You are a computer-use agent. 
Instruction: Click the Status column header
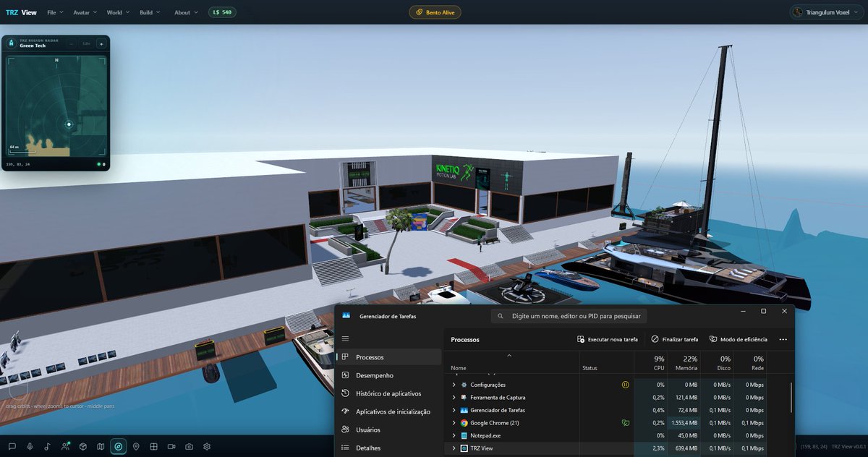click(x=590, y=368)
